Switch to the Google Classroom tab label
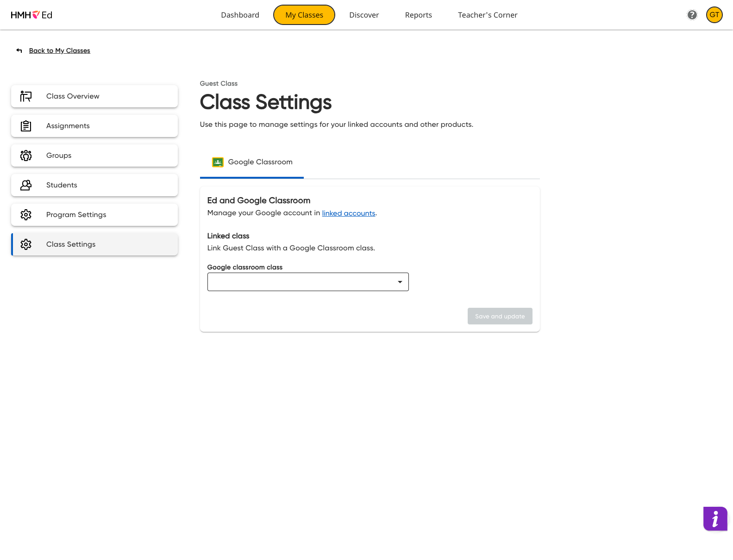Viewport: 733px width, 560px height. click(260, 162)
